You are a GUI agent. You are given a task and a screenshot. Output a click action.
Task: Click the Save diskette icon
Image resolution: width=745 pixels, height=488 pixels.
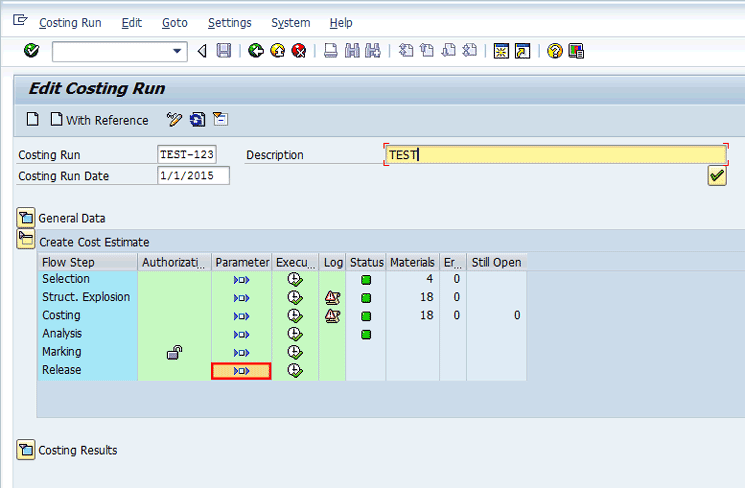[224, 50]
